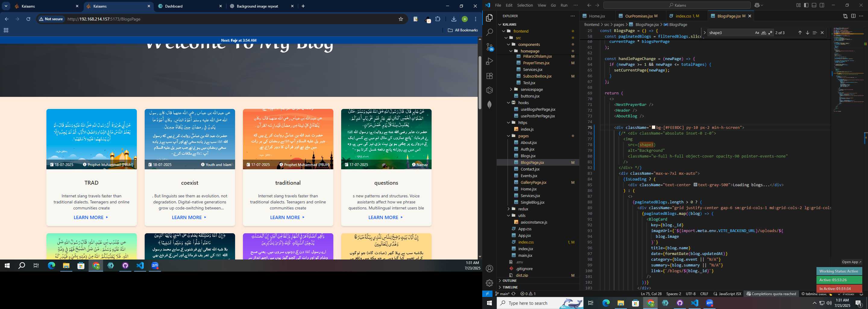Expand the servicepage folder

pos(511,89)
